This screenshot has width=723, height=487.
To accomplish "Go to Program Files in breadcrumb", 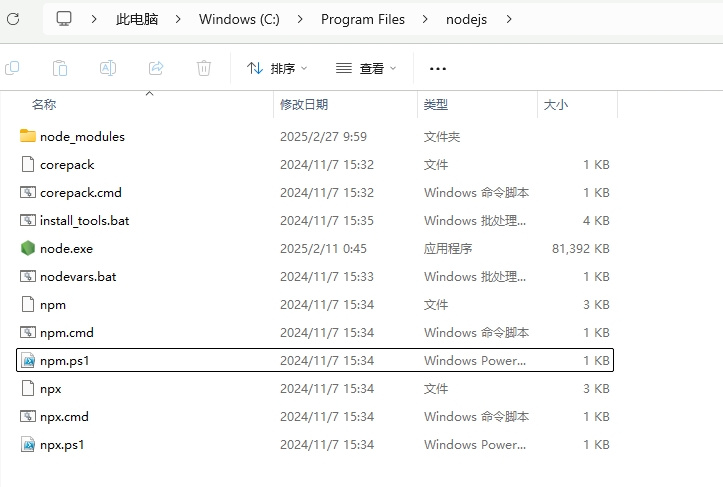I will click(x=363, y=19).
